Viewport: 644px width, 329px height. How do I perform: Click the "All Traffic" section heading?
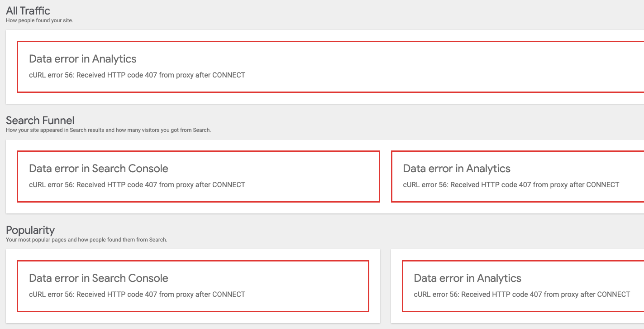pos(28,10)
